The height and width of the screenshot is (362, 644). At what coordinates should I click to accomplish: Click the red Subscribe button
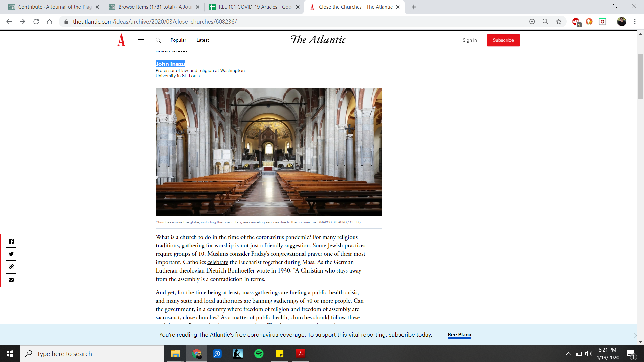pyautogui.click(x=503, y=40)
